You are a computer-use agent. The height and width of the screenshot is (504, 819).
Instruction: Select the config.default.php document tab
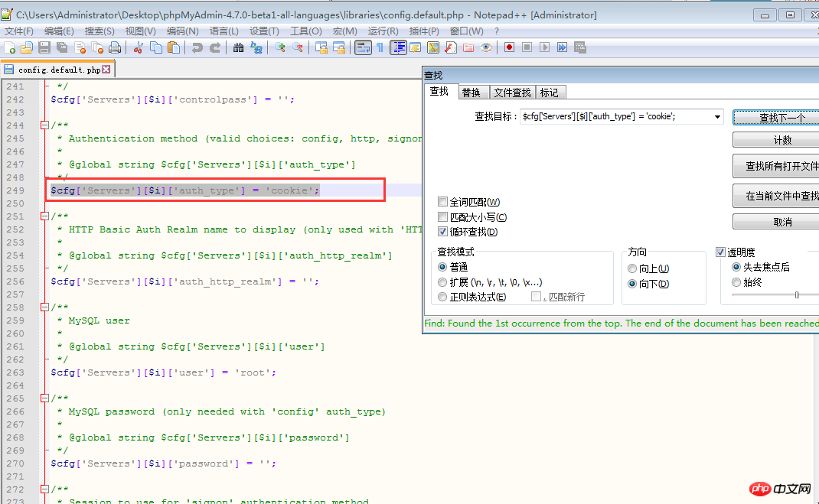[59, 70]
